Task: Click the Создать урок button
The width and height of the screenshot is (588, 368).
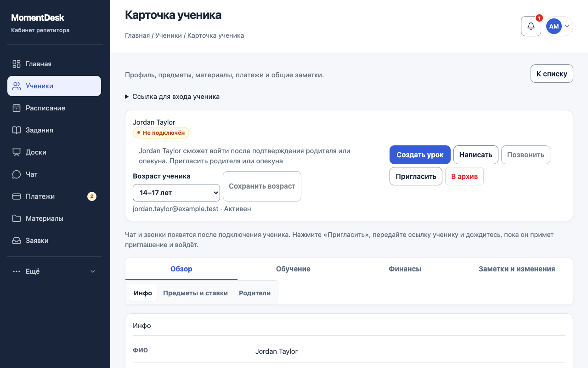Action: tap(420, 155)
